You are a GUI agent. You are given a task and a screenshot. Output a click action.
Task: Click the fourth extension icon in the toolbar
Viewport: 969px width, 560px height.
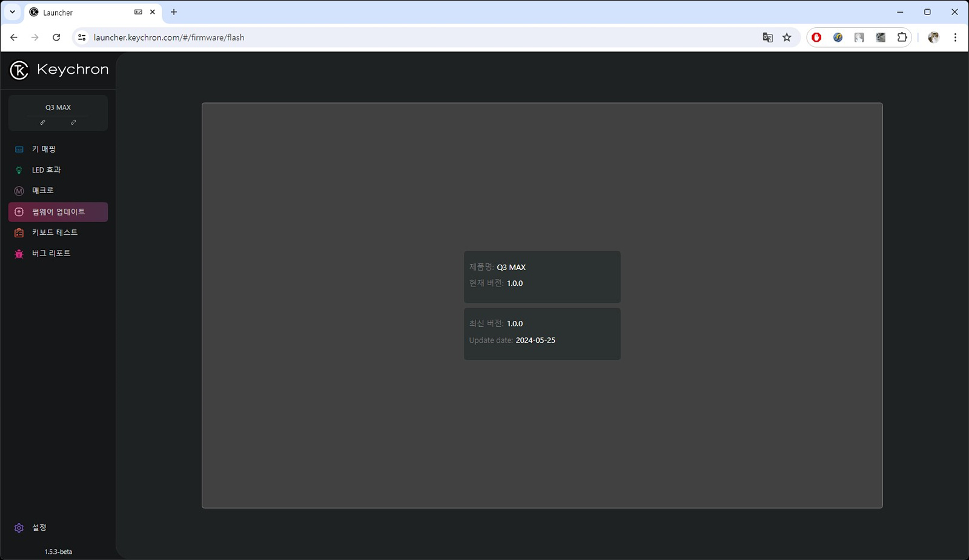point(881,38)
